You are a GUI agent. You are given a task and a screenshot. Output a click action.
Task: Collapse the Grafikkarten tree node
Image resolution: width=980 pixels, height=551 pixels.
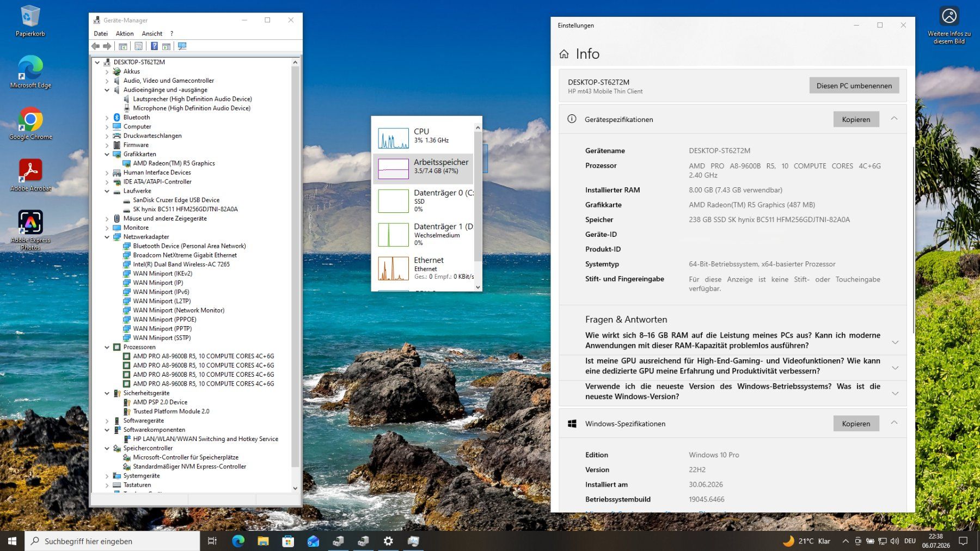(107, 155)
